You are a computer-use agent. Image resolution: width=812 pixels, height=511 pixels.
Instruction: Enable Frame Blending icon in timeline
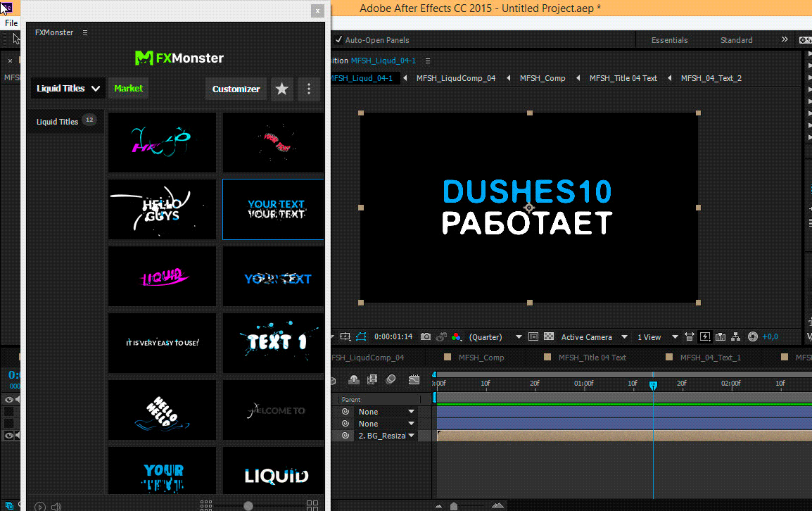[x=372, y=380]
